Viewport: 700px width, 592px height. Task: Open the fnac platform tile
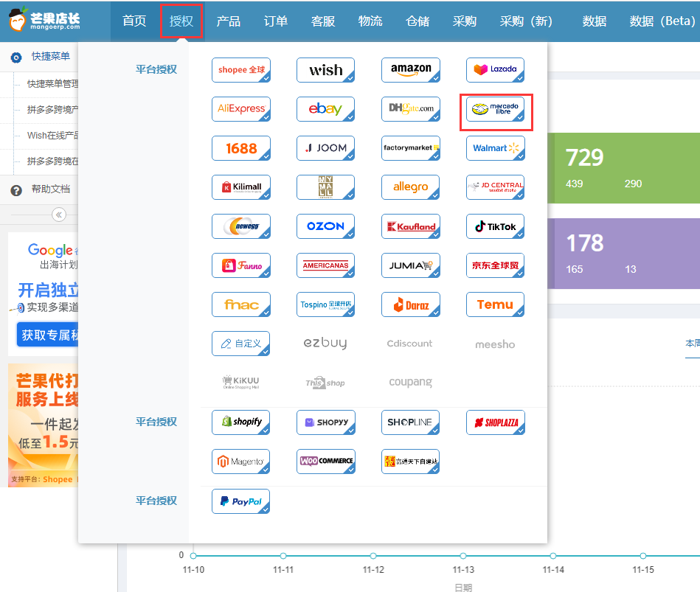[241, 304]
